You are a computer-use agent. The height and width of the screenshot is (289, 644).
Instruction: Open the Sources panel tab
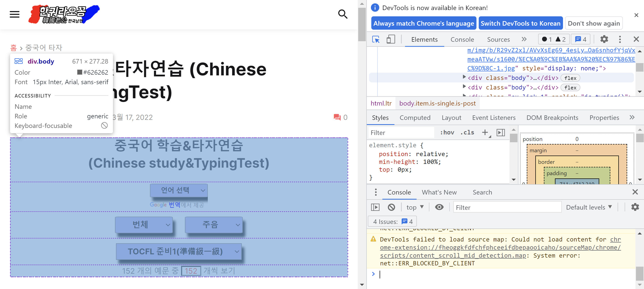tap(498, 39)
